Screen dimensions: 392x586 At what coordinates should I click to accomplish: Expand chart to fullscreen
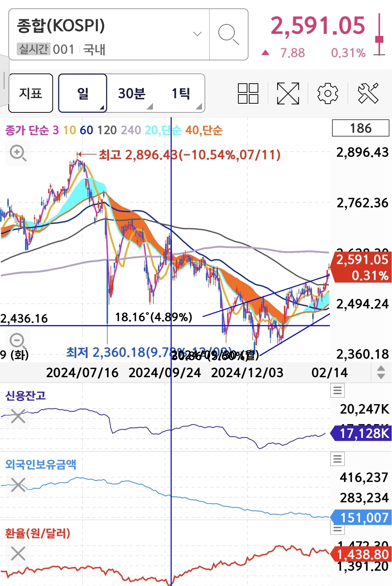(x=288, y=93)
